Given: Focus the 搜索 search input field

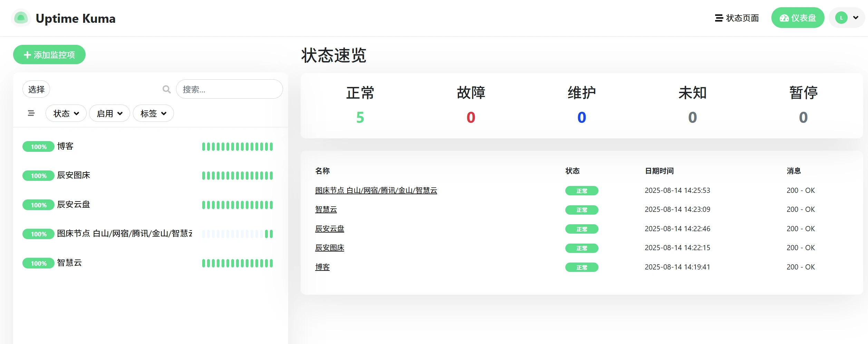Looking at the screenshot, I should point(230,89).
